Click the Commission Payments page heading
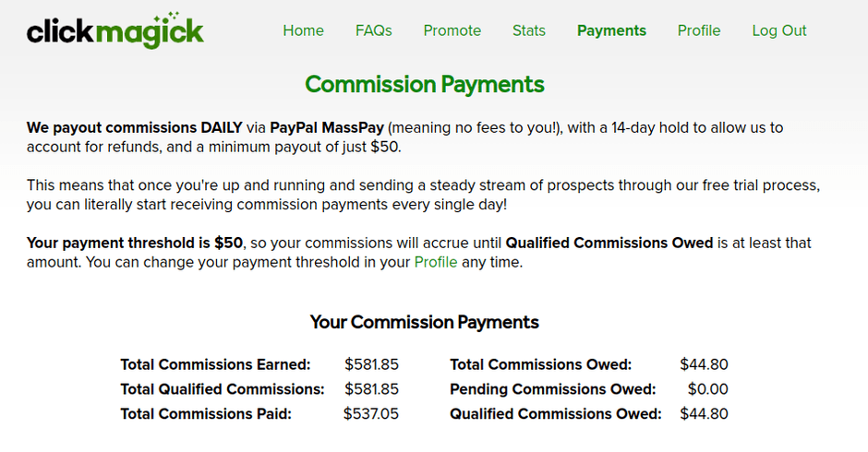Screen dimensions: 868x452 tap(425, 84)
